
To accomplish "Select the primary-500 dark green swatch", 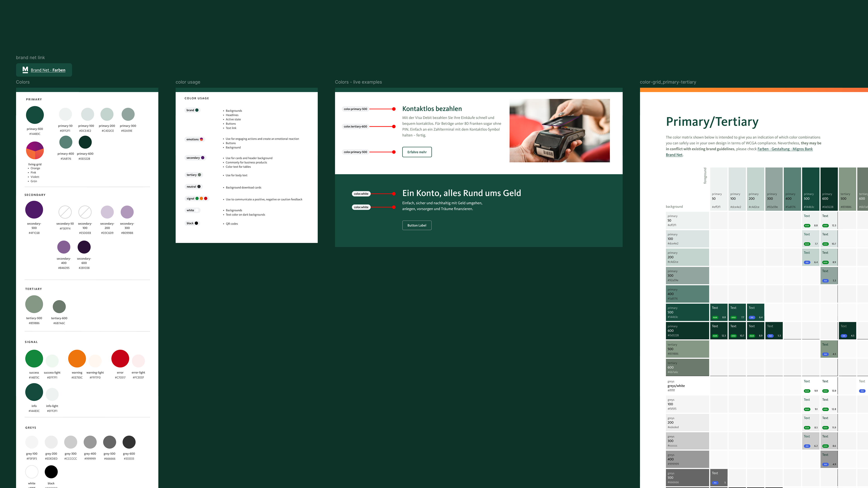I will [35, 115].
